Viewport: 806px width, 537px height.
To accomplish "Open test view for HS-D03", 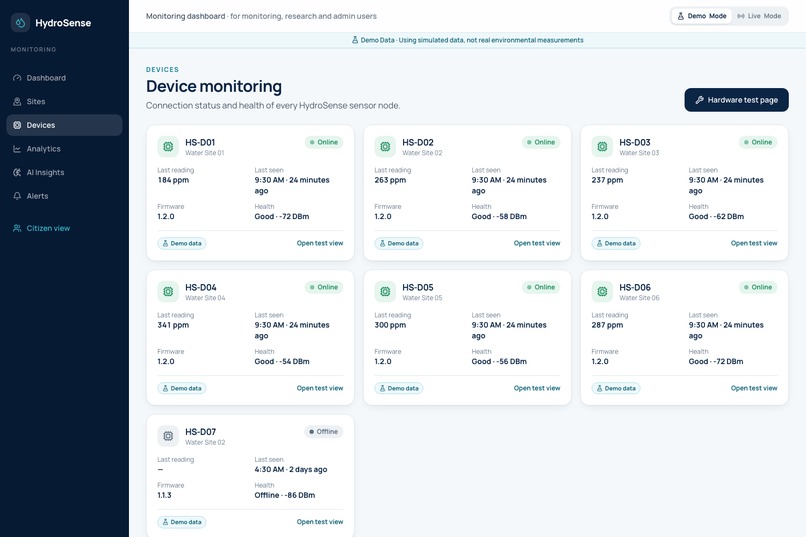I will [x=754, y=243].
